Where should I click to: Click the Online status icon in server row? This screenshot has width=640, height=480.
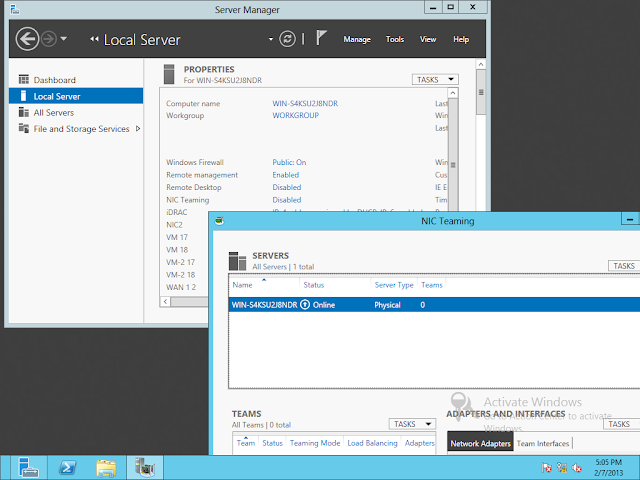[x=305, y=305]
